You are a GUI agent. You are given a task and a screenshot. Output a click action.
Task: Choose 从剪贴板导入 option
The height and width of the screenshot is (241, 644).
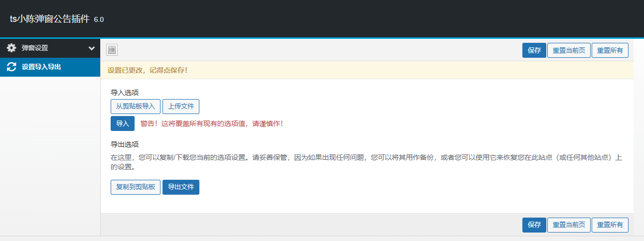click(x=136, y=107)
